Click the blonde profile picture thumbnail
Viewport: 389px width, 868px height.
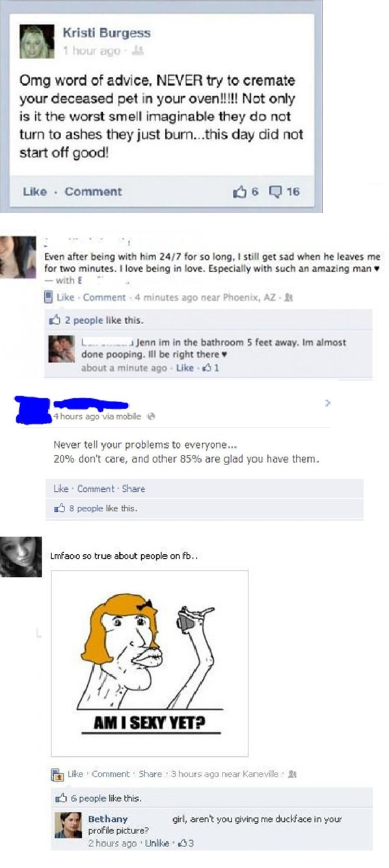[36, 42]
